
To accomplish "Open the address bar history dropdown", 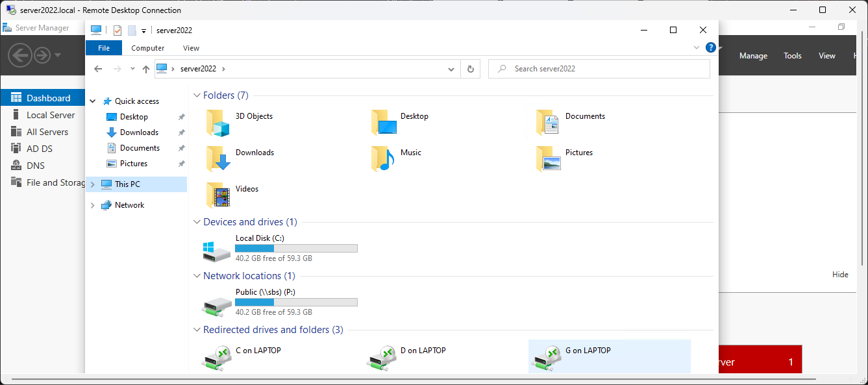I will click(x=451, y=69).
